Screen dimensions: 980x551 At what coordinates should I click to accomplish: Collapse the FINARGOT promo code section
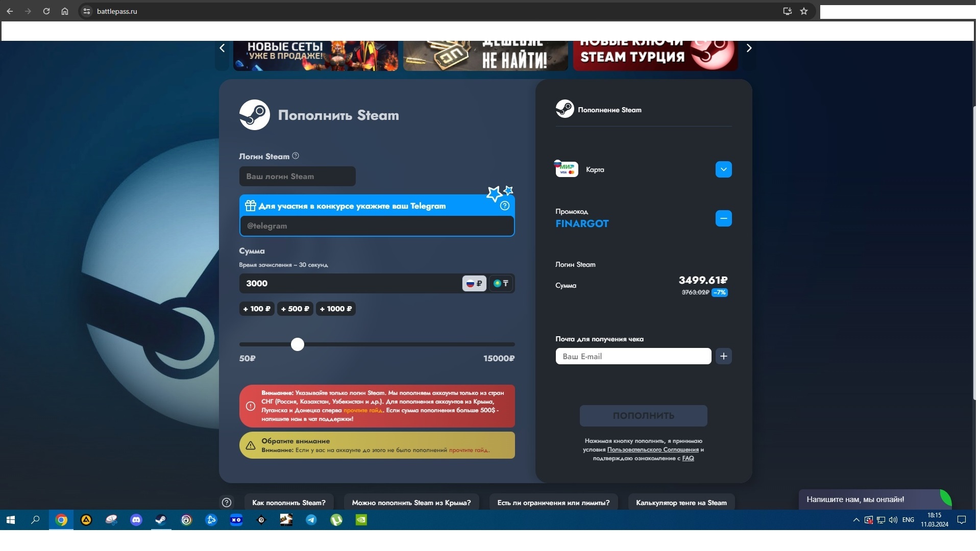[x=723, y=218]
